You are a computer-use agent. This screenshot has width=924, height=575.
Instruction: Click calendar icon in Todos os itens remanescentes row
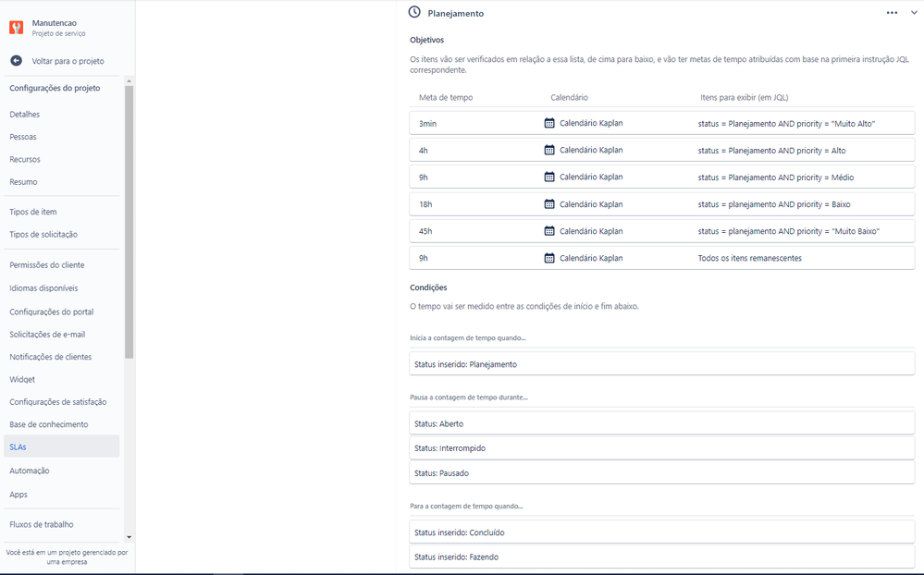point(549,258)
